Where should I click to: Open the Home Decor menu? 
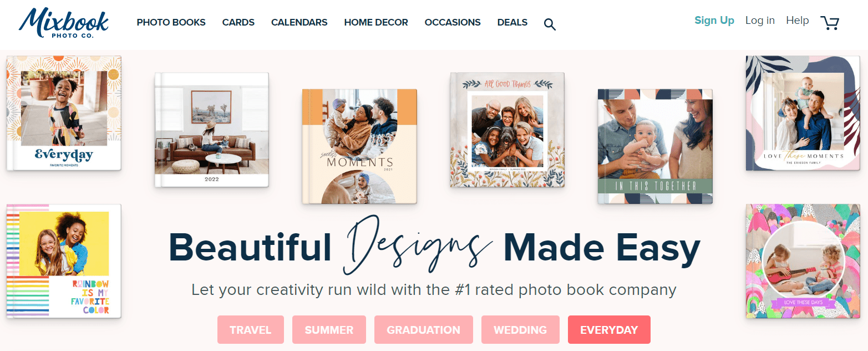coord(376,23)
